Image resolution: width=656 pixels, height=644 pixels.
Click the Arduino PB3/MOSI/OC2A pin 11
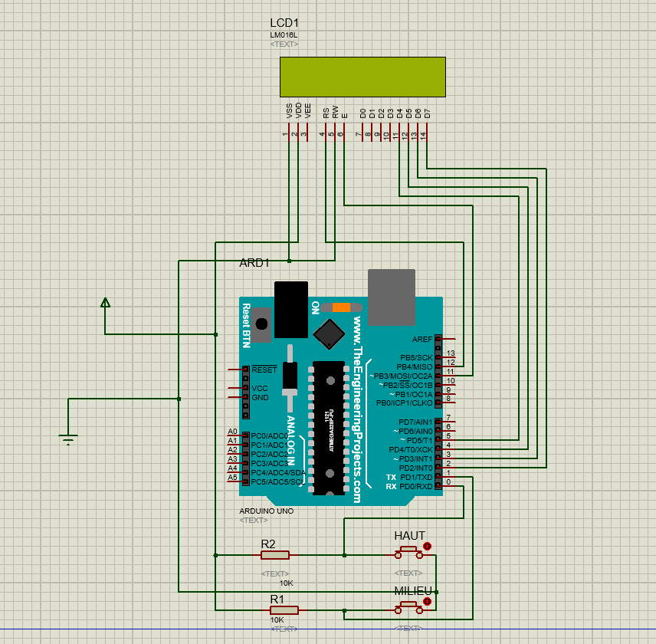tap(446, 376)
